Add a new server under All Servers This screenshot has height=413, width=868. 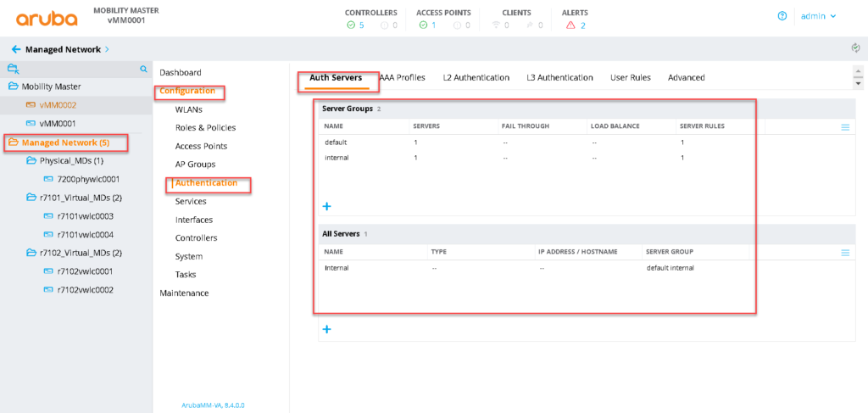click(326, 329)
